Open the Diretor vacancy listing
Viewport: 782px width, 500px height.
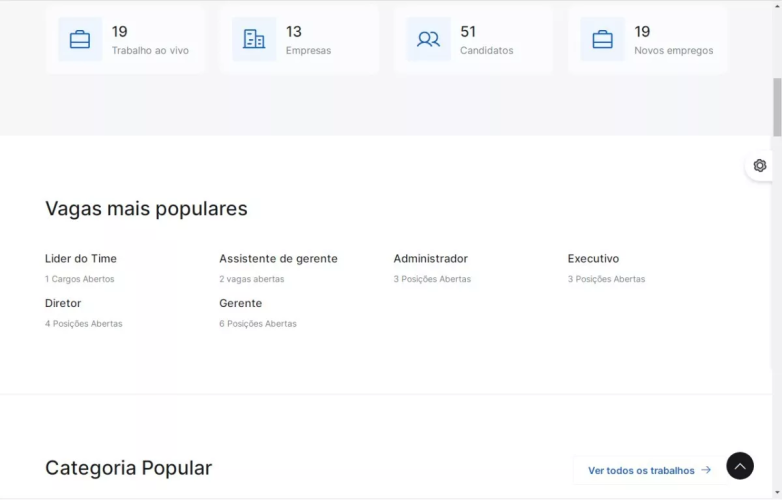click(63, 303)
